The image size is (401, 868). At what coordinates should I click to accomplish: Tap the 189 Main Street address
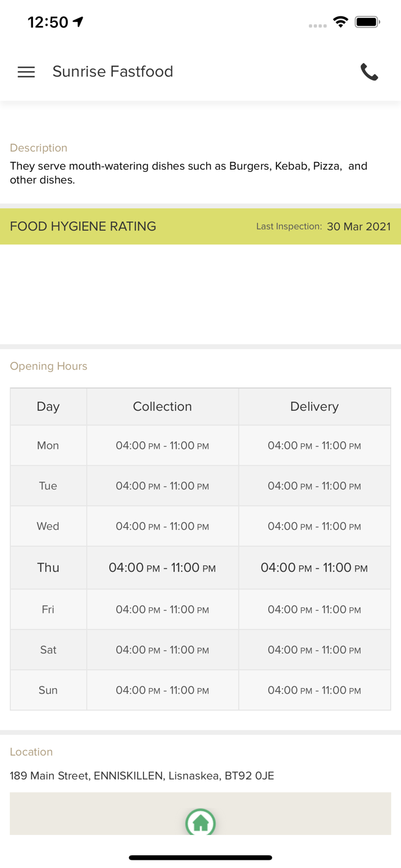pyautogui.click(x=142, y=775)
